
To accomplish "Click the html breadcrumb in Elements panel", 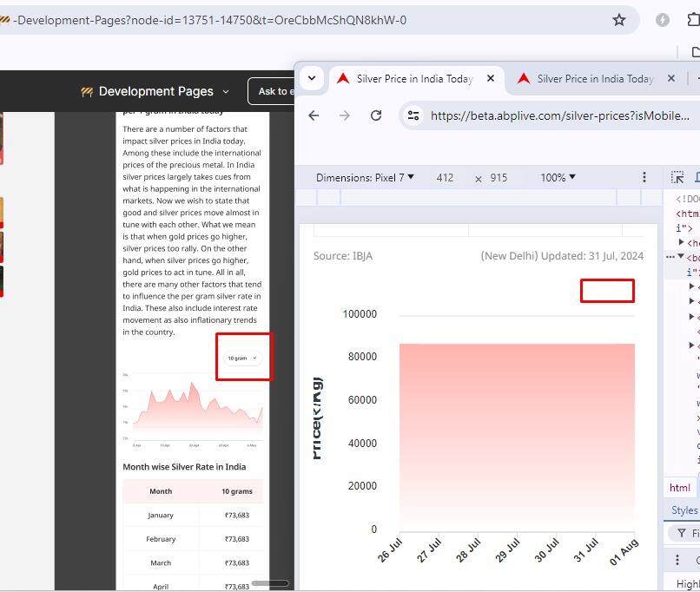I will (x=680, y=488).
